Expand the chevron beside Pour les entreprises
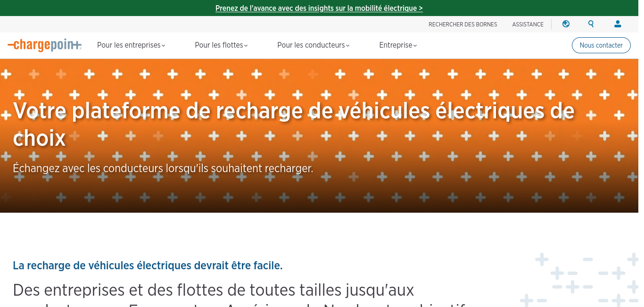The image size is (644, 307). (164, 46)
